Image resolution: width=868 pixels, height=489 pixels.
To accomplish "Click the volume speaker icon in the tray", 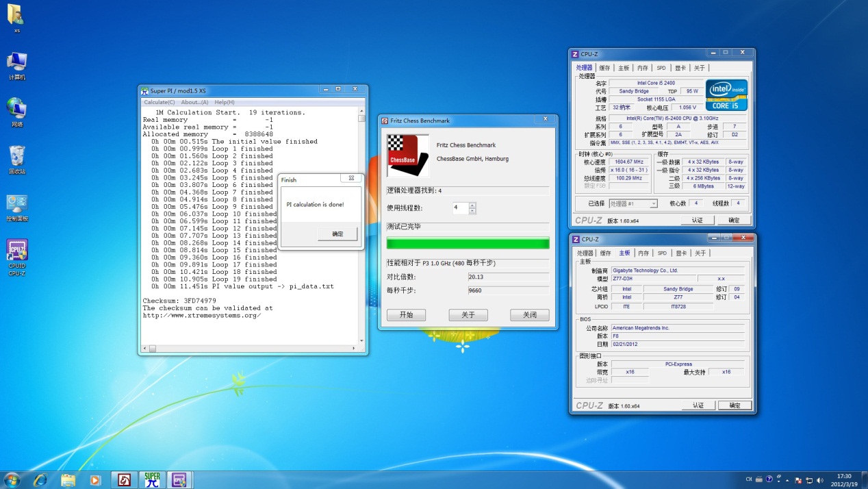I will [821, 479].
